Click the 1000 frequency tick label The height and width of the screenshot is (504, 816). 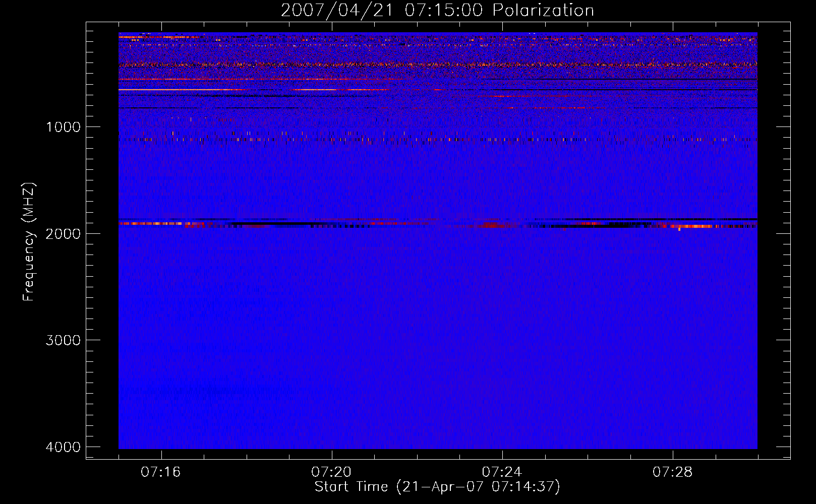(x=63, y=127)
